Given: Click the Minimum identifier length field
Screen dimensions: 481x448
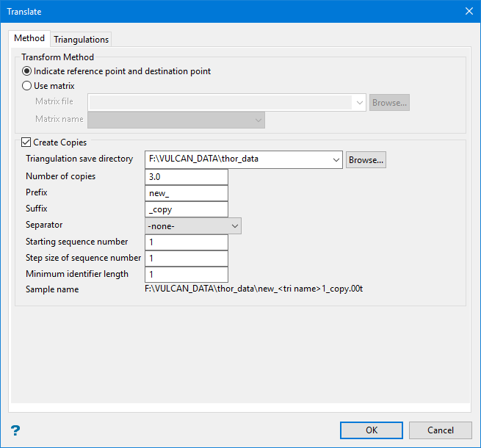Looking at the screenshot, I should [187, 275].
